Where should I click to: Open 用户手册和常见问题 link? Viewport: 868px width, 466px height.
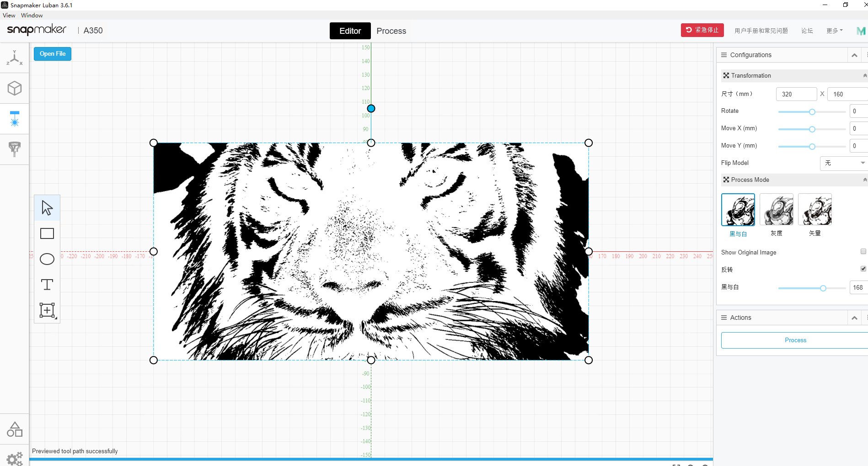pyautogui.click(x=761, y=31)
